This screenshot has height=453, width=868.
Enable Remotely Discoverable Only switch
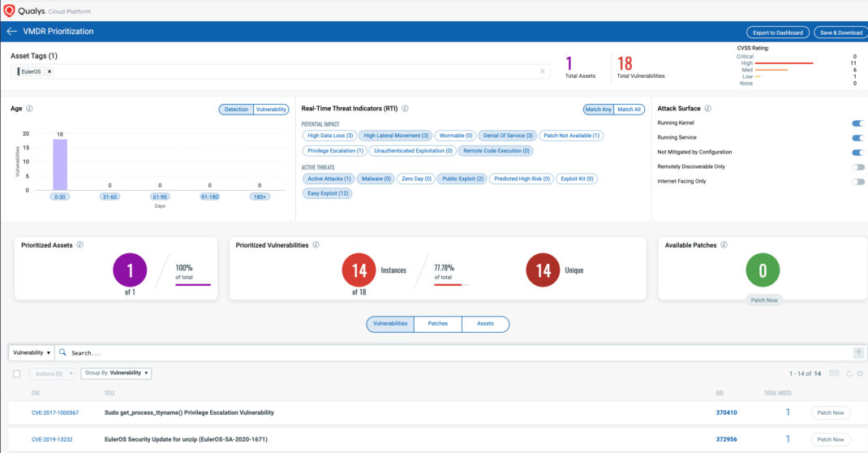[858, 166]
